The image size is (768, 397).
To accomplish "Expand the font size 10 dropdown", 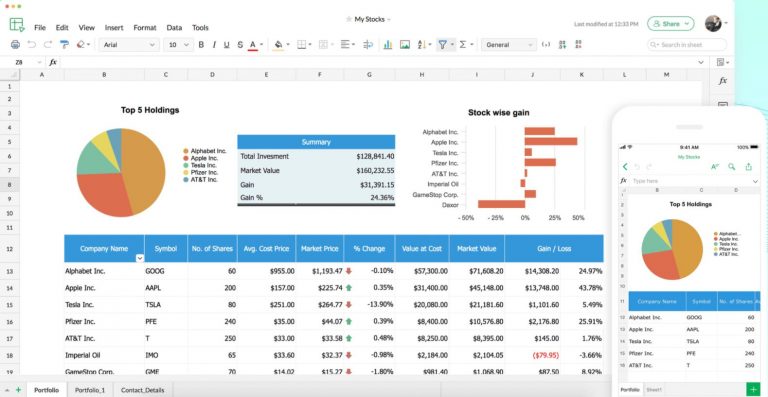I will [179, 45].
